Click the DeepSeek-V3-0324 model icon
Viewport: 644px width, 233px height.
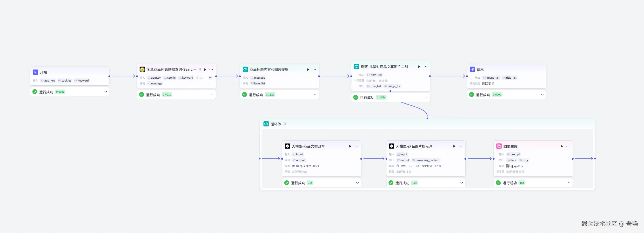[x=294, y=166]
